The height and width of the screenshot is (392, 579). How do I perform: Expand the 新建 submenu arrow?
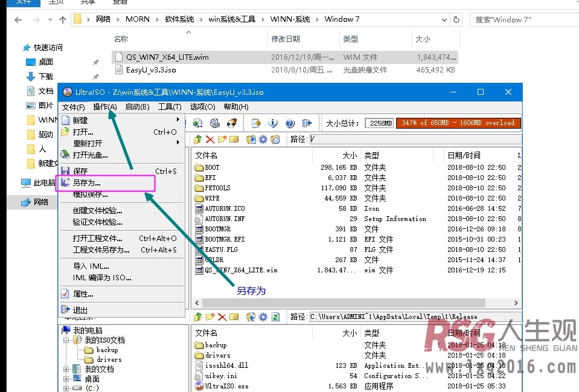tap(178, 120)
